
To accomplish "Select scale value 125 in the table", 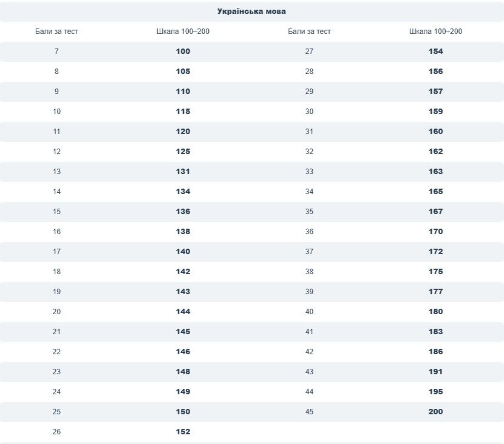I will (x=183, y=152).
